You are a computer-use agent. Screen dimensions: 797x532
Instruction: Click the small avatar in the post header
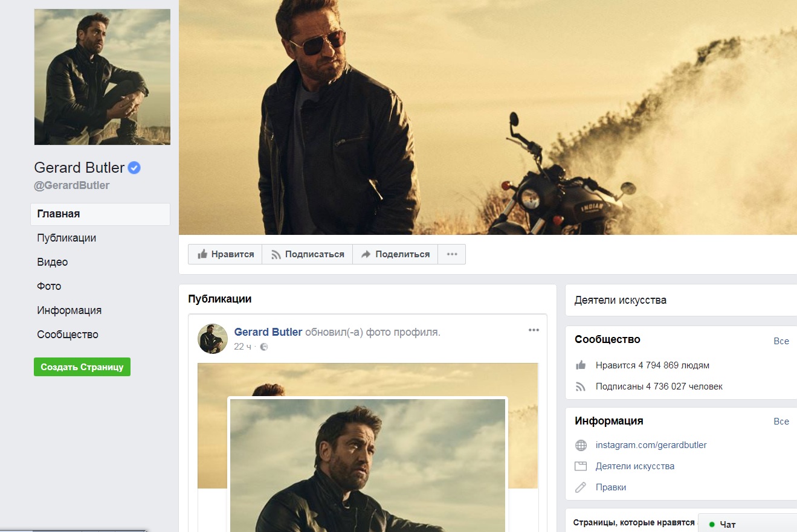(213, 339)
